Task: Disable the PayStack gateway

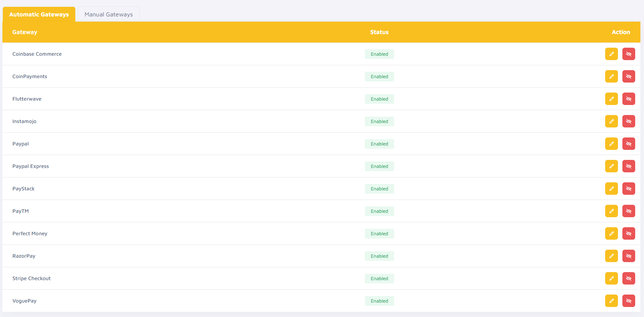Action: pyautogui.click(x=628, y=189)
